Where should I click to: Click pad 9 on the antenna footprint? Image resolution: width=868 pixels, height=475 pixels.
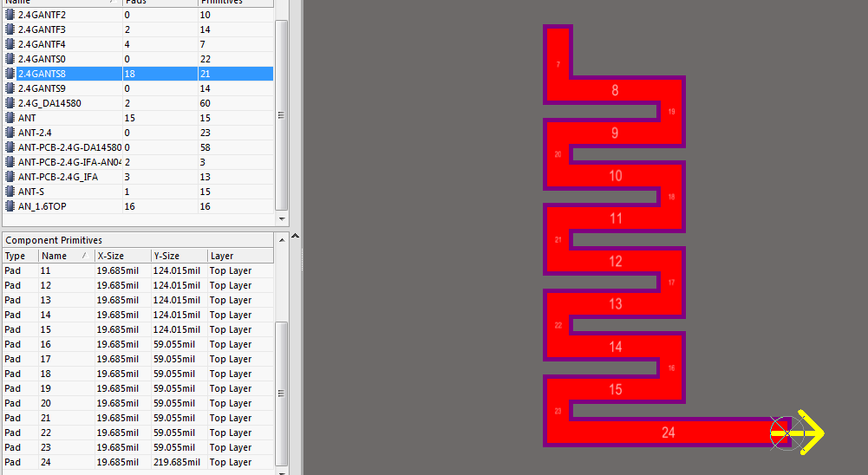615,133
